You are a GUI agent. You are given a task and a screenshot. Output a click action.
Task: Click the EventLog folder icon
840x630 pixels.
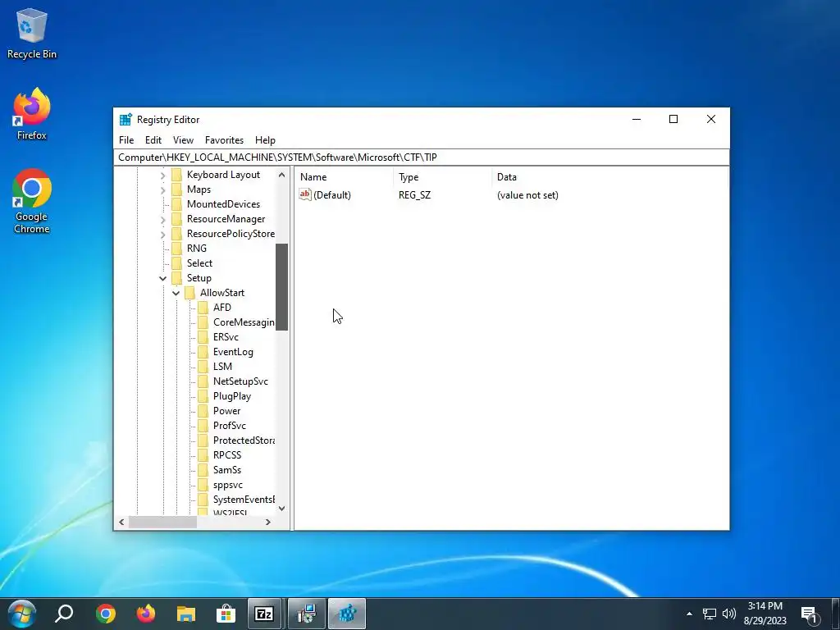click(x=203, y=352)
